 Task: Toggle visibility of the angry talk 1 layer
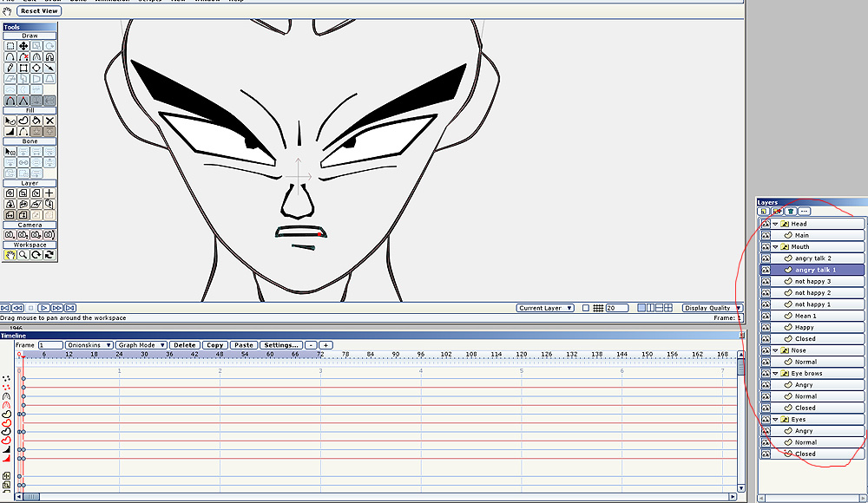tap(766, 270)
